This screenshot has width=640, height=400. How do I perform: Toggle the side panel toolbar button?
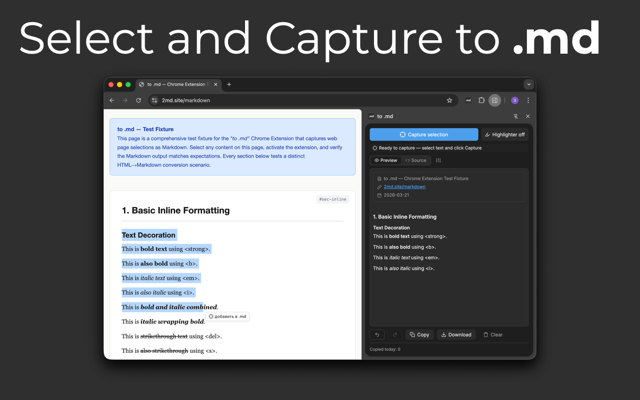495,100
